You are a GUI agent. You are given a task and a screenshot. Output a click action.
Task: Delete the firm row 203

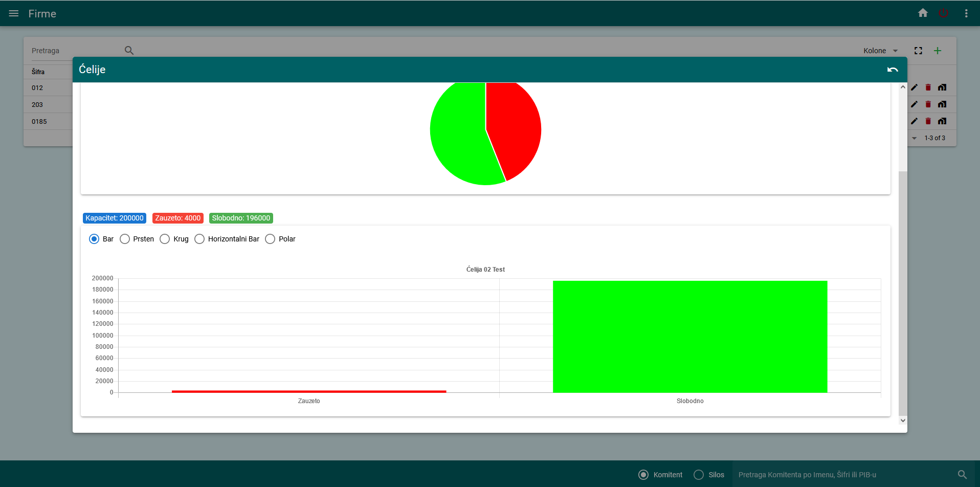coord(928,104)
